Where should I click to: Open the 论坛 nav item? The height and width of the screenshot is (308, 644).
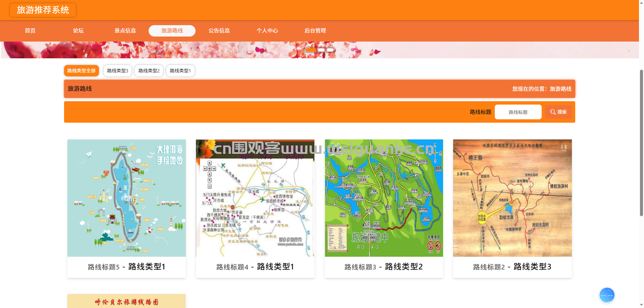click(78, 30)
